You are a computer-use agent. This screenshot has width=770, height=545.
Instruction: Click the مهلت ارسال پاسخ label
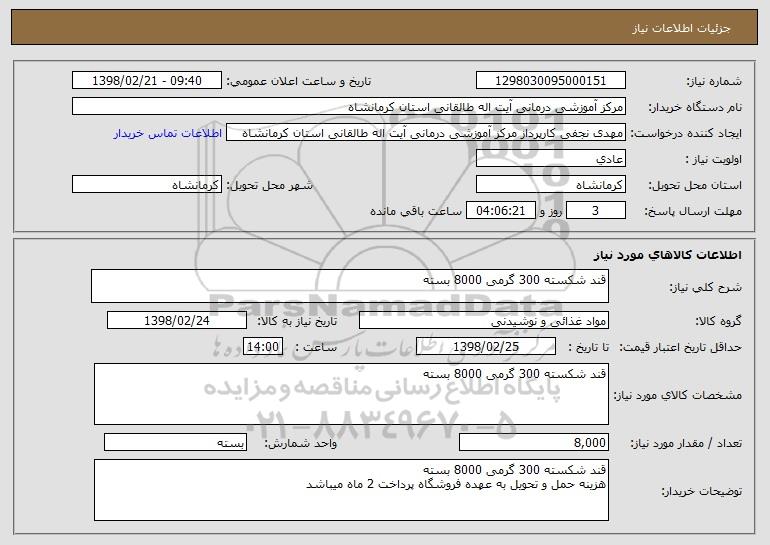pyautogui.click(x=693, y=212)
